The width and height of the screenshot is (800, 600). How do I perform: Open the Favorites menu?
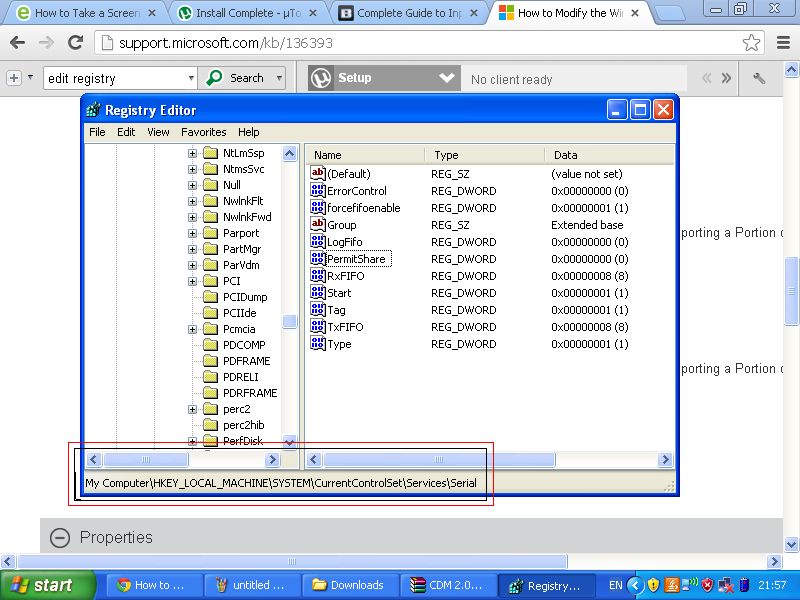[x=204, y=132]
